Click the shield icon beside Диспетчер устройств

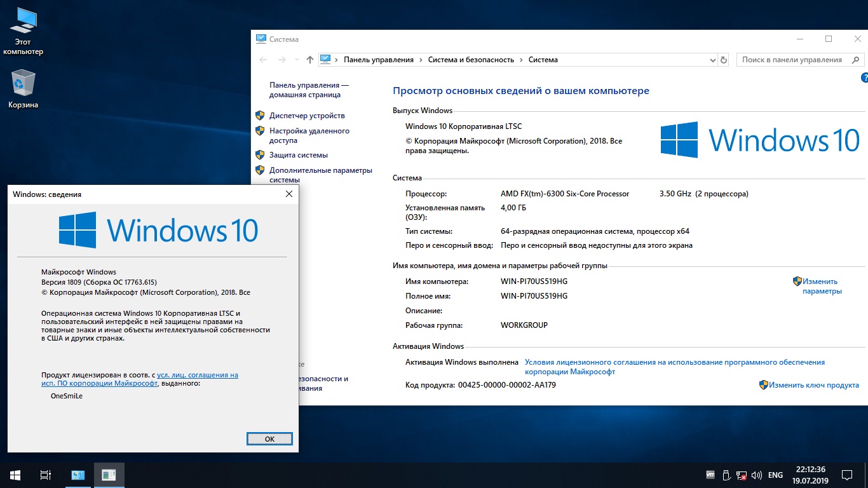pos(260,116)
